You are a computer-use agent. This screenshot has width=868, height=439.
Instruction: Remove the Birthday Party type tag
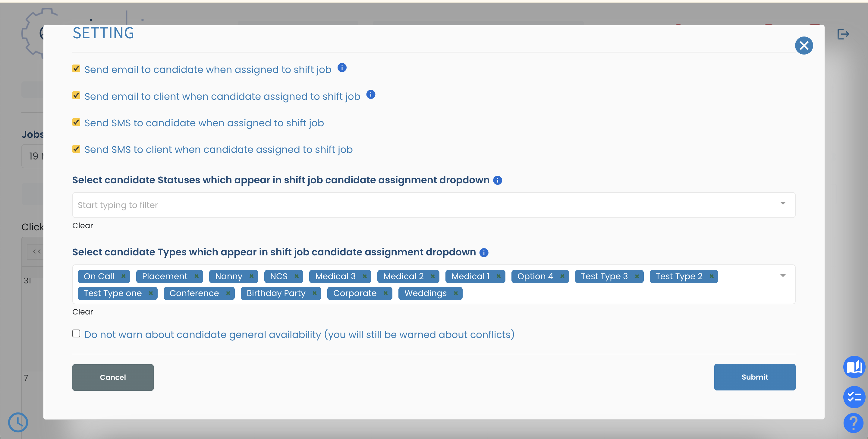[315, 293]
